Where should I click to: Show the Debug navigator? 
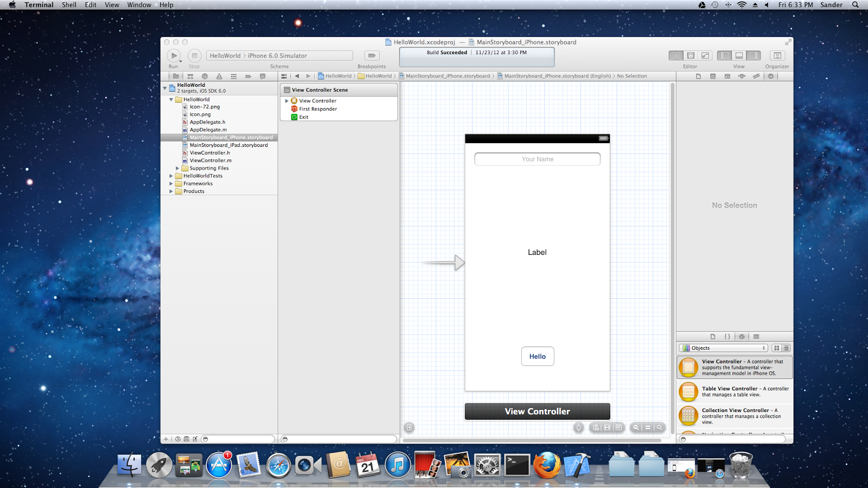click(234, 76)
